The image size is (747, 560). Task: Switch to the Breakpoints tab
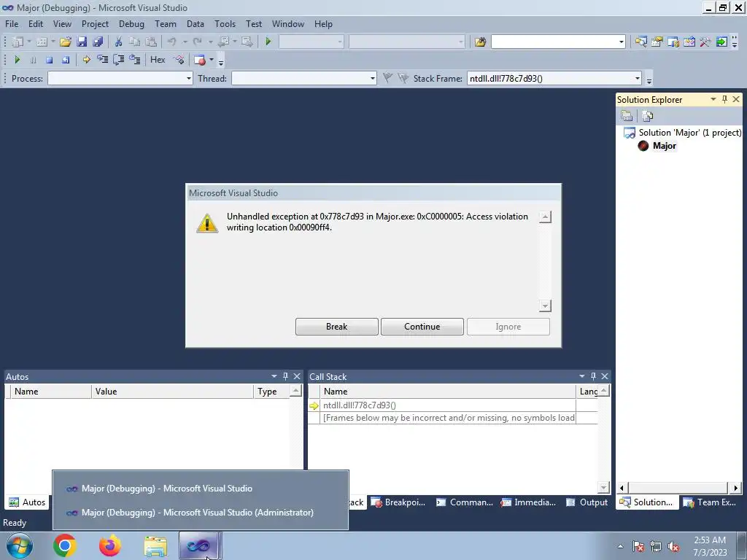(x=398, y=502)
